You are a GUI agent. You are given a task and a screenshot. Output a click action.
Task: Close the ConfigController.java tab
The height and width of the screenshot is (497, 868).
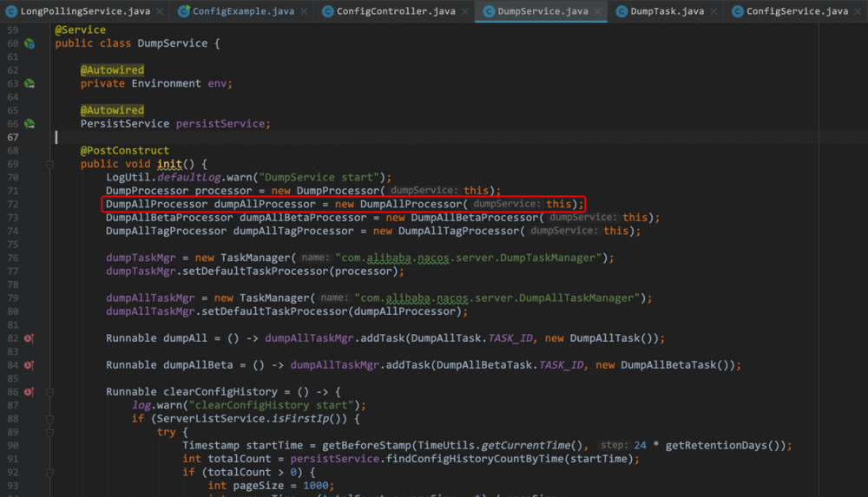(465, 11)
